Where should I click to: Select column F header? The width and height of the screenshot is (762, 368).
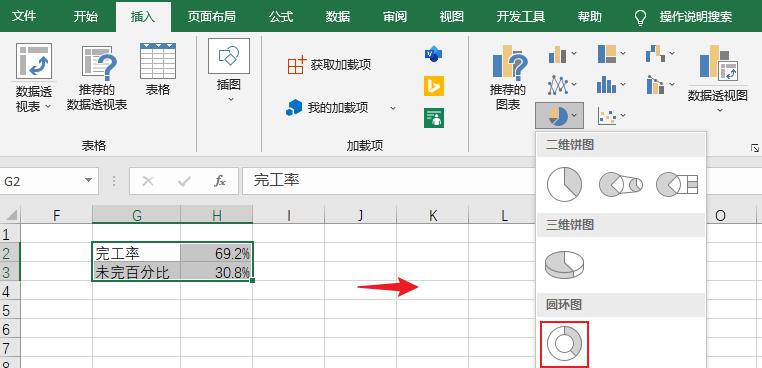pos(57,214)
